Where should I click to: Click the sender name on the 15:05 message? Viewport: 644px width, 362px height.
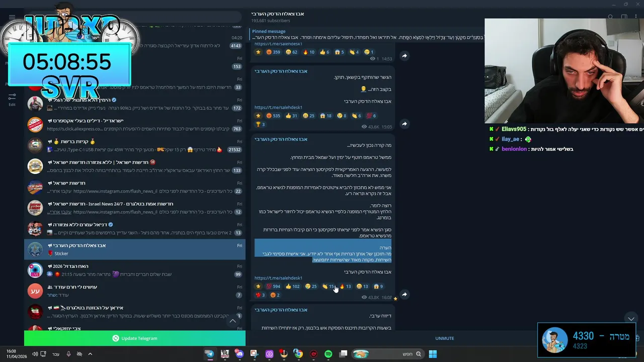coord(280,71)
